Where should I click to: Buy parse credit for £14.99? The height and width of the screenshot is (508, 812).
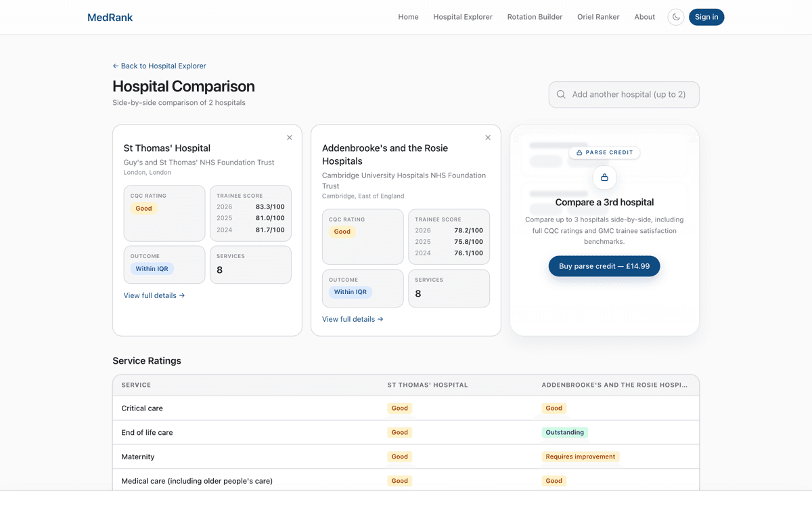[604, 266]
